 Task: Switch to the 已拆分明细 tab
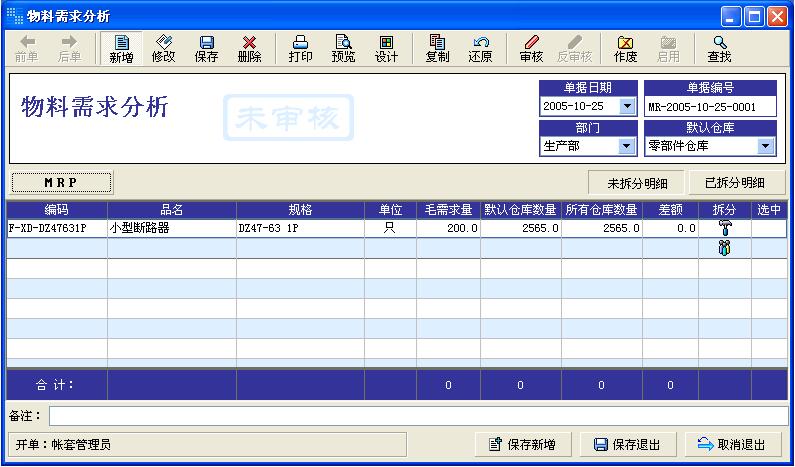734,183
